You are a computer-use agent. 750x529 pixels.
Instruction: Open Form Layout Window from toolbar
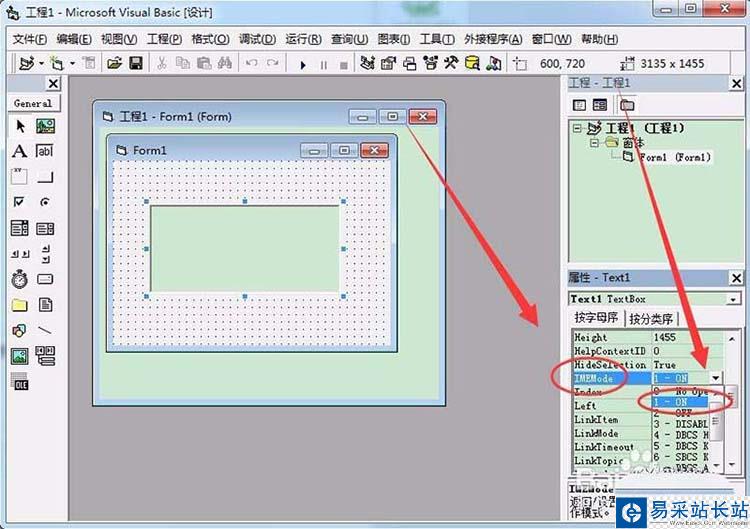click(409, 63)
